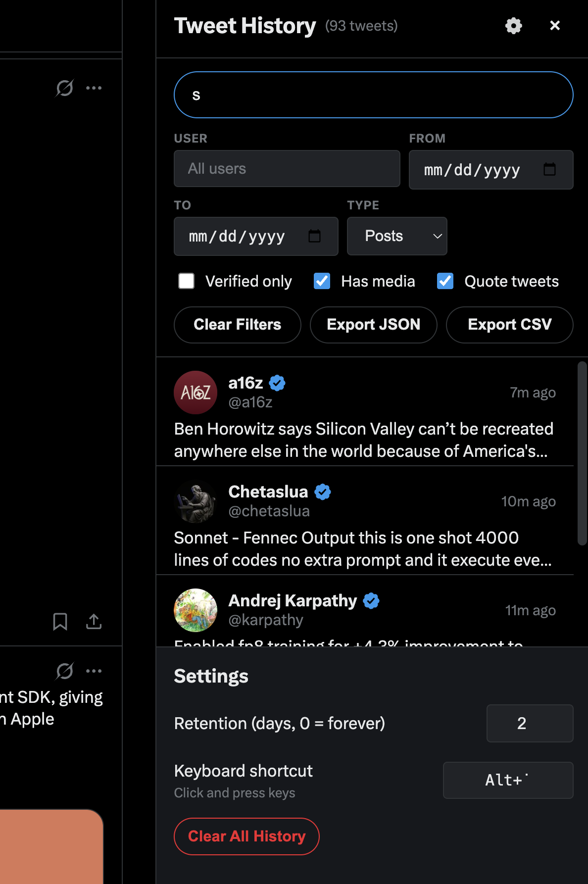Image resolution: width=588 pixels, height=884 pixels.
Task: Click the Clear Filters button
Action: pos(238,325)
